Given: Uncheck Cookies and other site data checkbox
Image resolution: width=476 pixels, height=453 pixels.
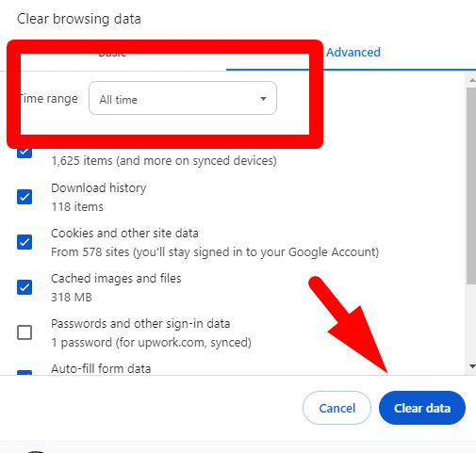Looking at the screenshot, I should pyautogui.click(x=25, y=242).
